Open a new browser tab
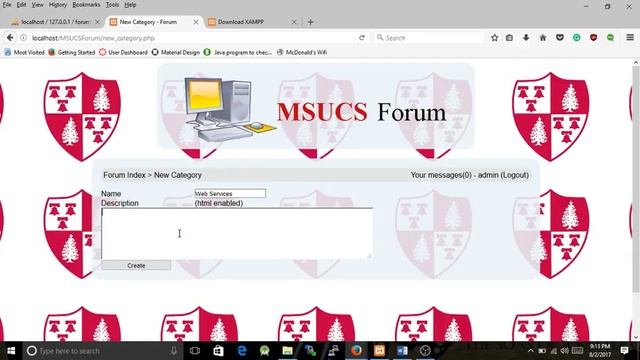640x360 pixels. click(x=311, y=22)
